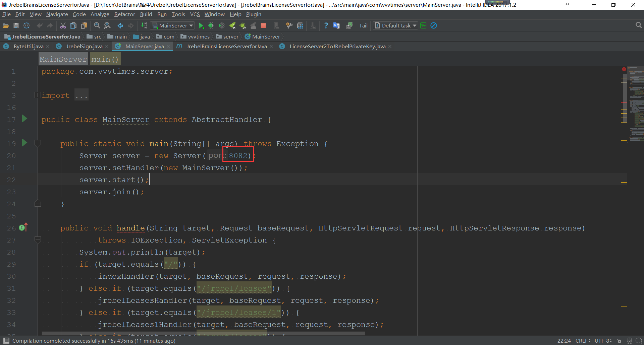Click the blue circle slash icon
644x345 pixels.
434,26
